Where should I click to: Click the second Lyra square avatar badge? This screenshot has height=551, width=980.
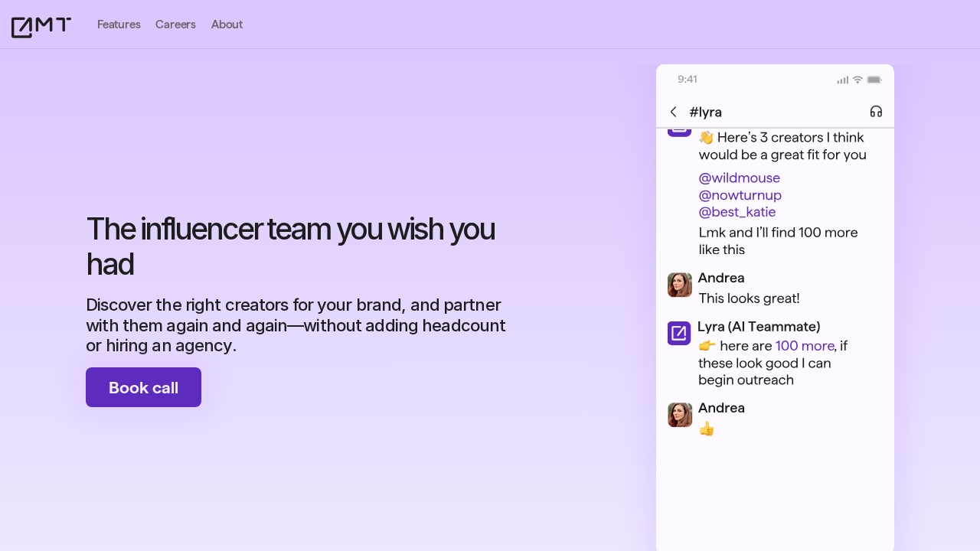tap(678, 333)
